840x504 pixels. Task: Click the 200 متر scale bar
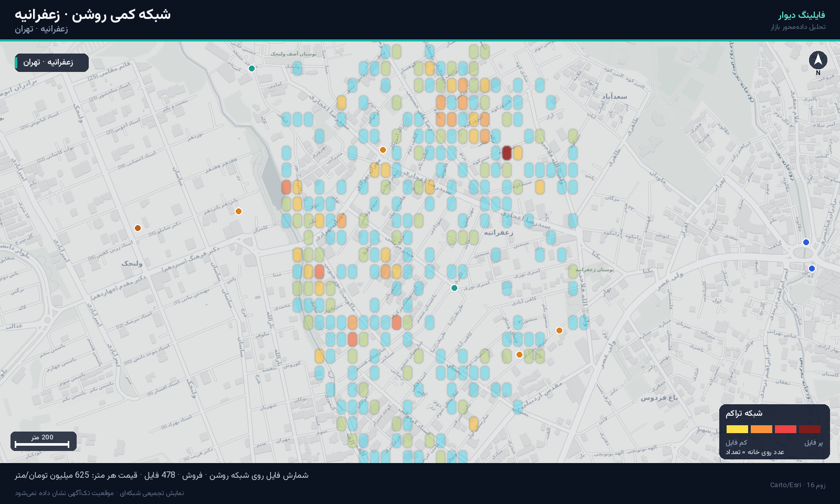click(44, 441)
